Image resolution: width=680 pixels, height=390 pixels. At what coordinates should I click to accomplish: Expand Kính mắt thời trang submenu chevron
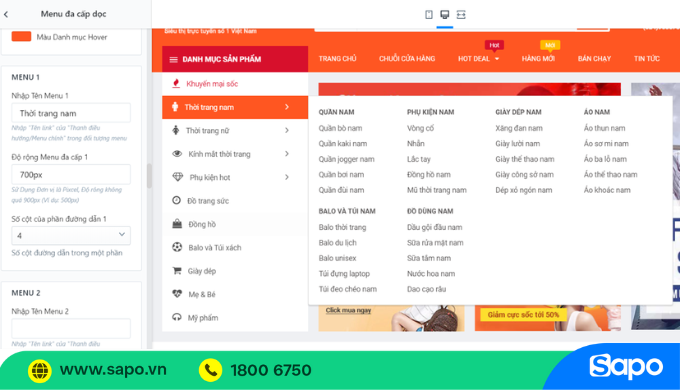coord(287,154)
